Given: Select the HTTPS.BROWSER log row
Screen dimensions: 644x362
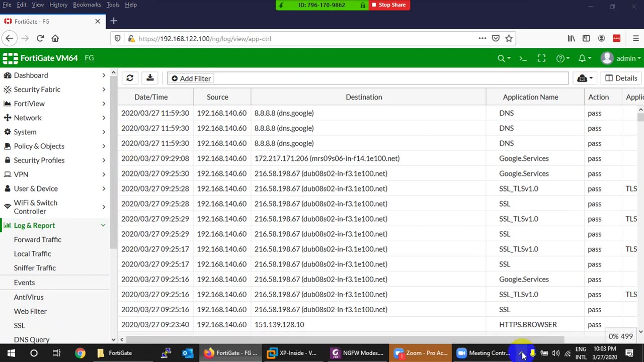Looking at the screenshot, I should point(377,324).
